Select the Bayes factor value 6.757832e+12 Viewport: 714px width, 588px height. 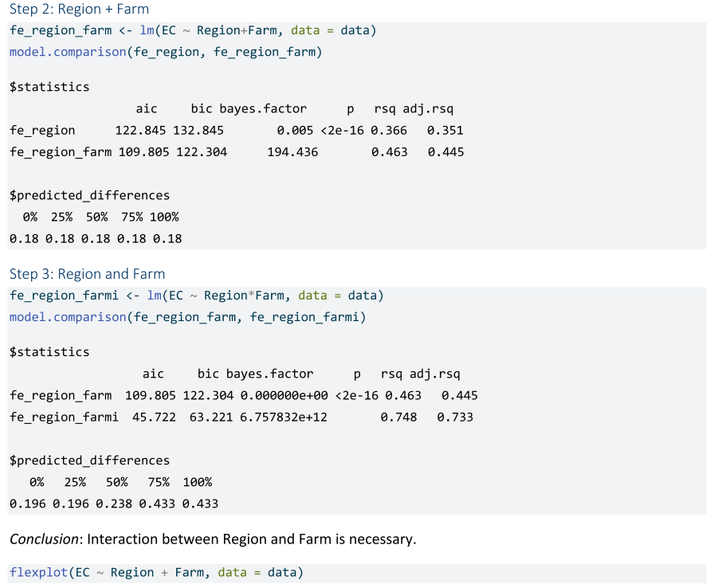coord(283,417)
